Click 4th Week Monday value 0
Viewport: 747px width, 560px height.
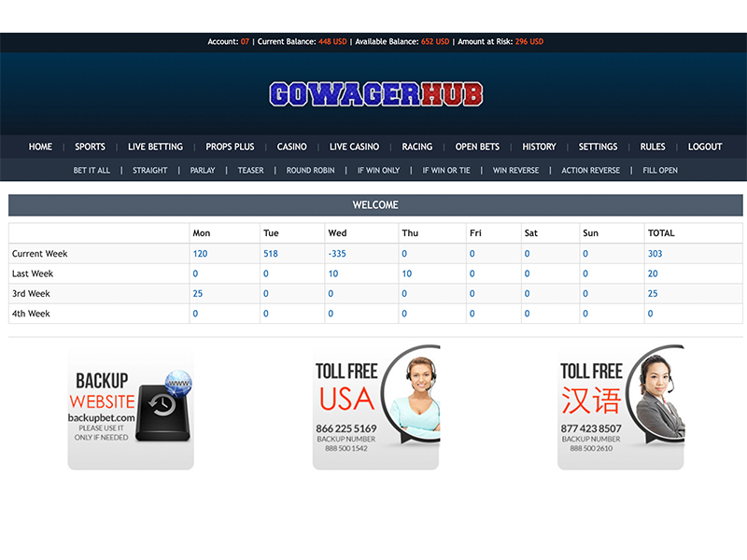[x=195, y=314]
